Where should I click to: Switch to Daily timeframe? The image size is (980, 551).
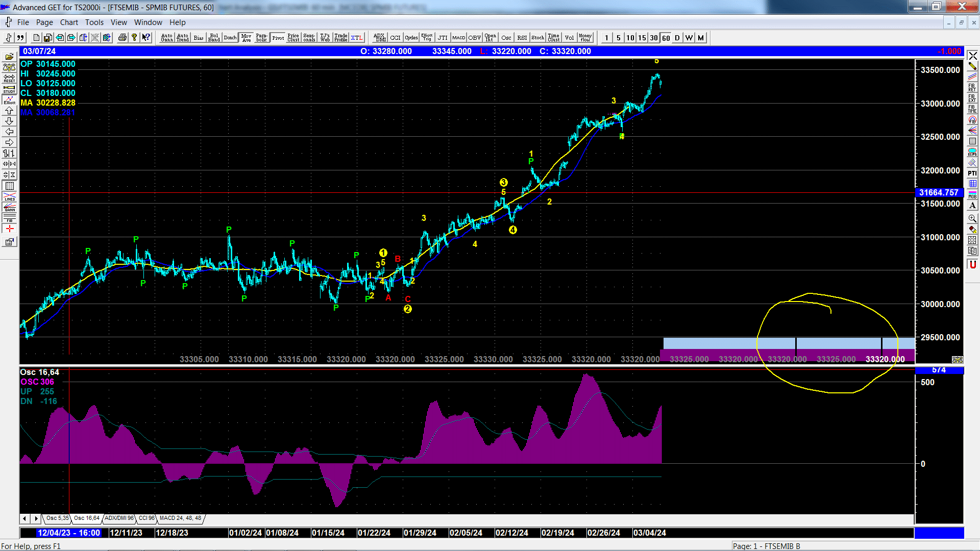pos(677,38)
